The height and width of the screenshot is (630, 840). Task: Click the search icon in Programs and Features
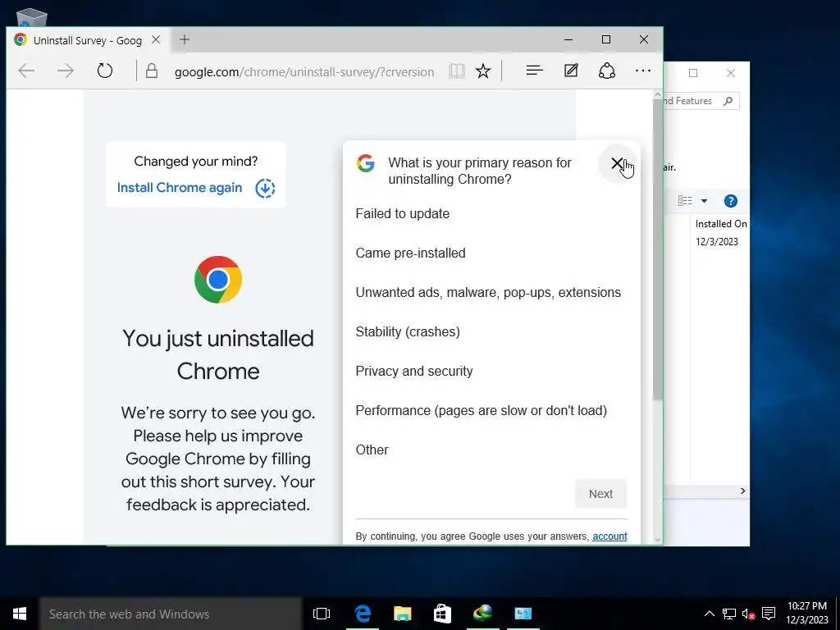coord(728,101)
